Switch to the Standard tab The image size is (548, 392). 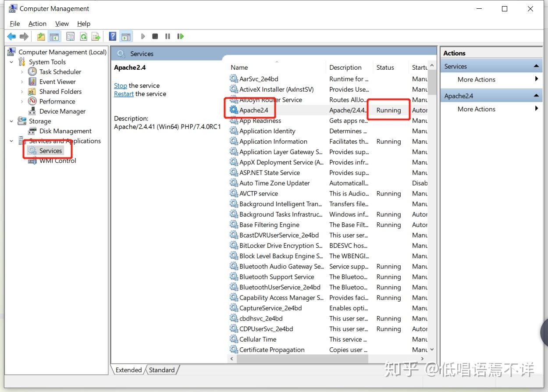point(161,370)
